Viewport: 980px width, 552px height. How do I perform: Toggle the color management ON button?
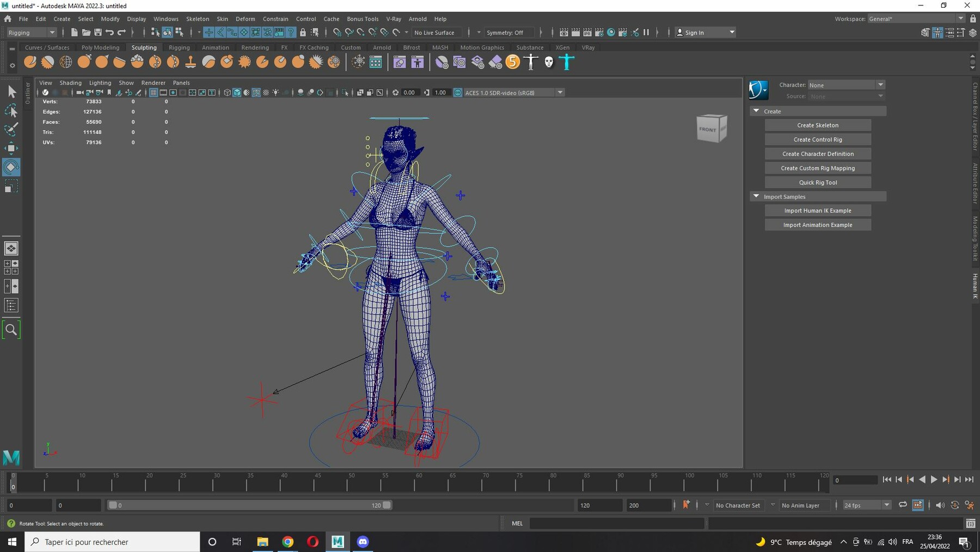pyautogui.click(x=458, y=93)
